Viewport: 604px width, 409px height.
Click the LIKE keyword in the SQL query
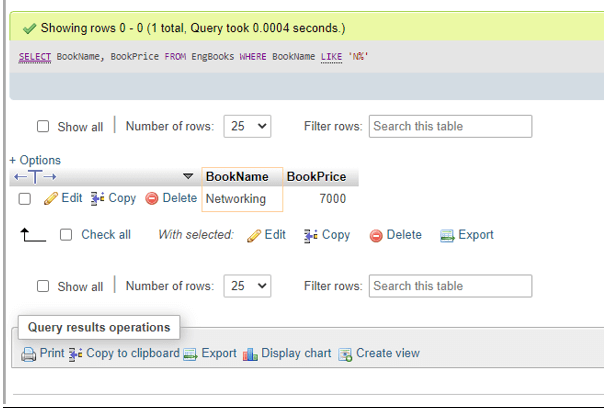331,57
